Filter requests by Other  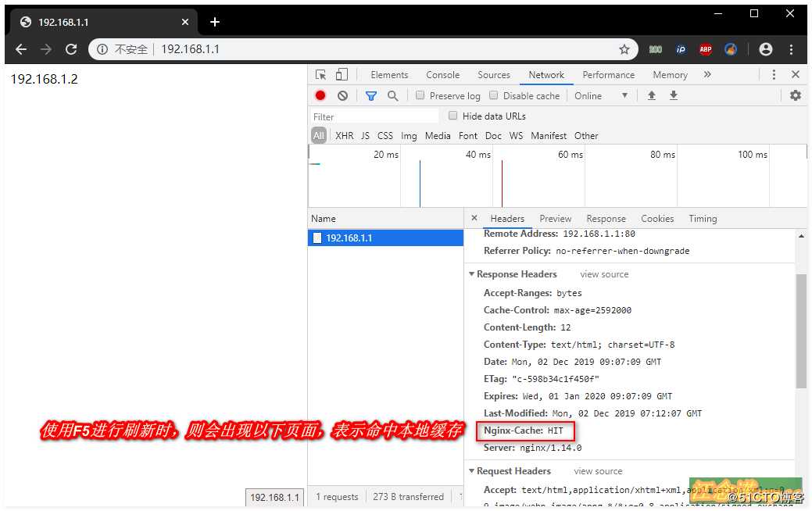[585, 136]
